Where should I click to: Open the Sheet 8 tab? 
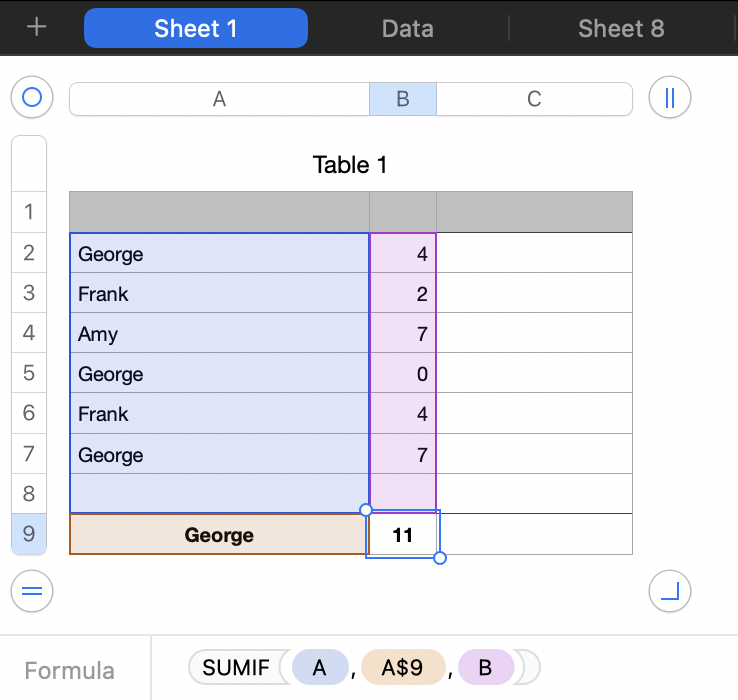(x=620, y=28)
